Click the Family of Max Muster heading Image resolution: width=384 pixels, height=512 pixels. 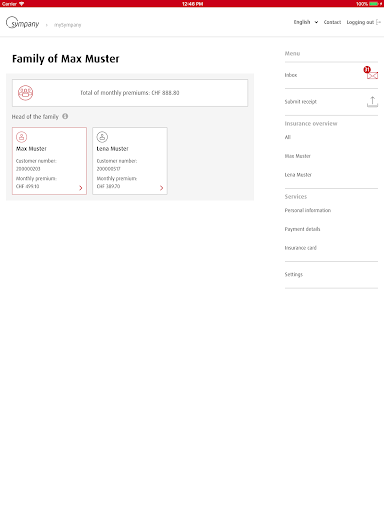pyautogui.click(x=66, y=59)
